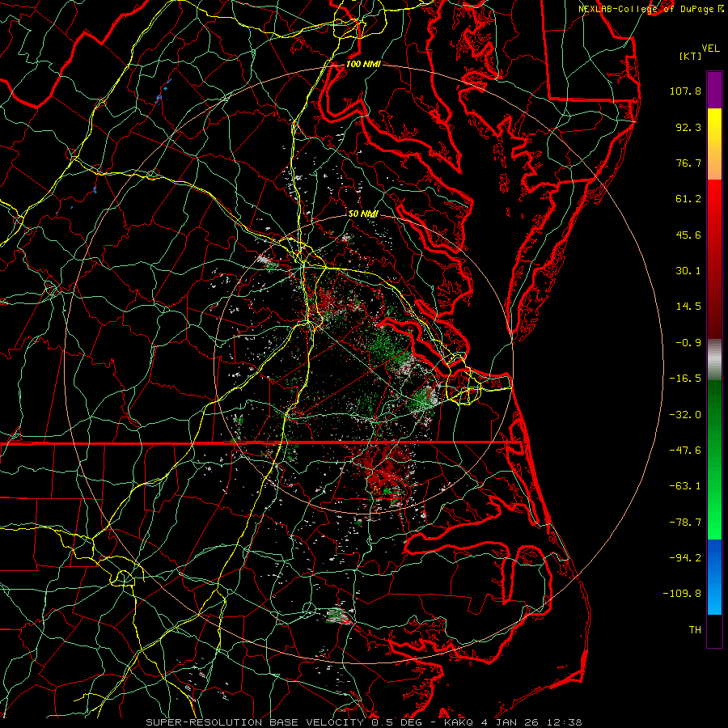Click the 100 NMI range ring label

click(363, 64)
